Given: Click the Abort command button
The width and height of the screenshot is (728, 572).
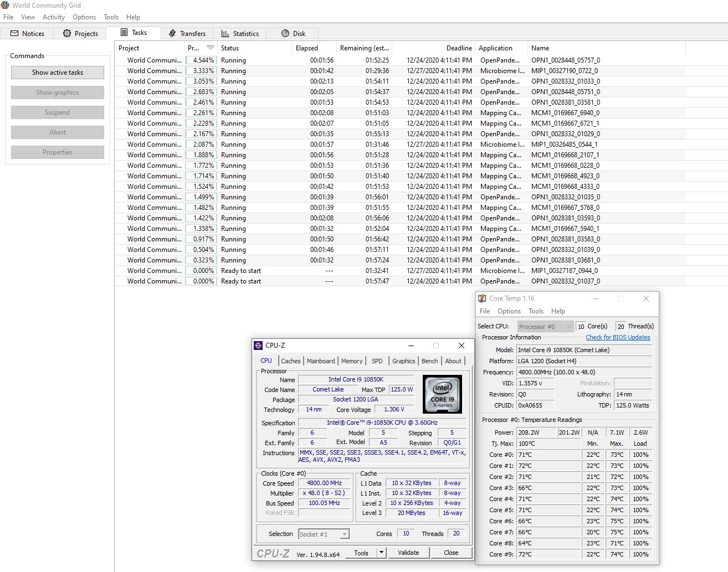Looking at the screenshot, I should click(x=58, y=132).
